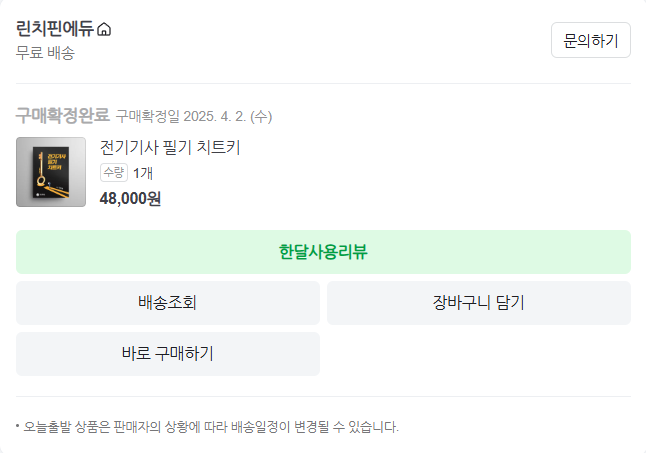
Task: Click the bullet before the 오늘출발 notice
Action: tap(18, 426)
